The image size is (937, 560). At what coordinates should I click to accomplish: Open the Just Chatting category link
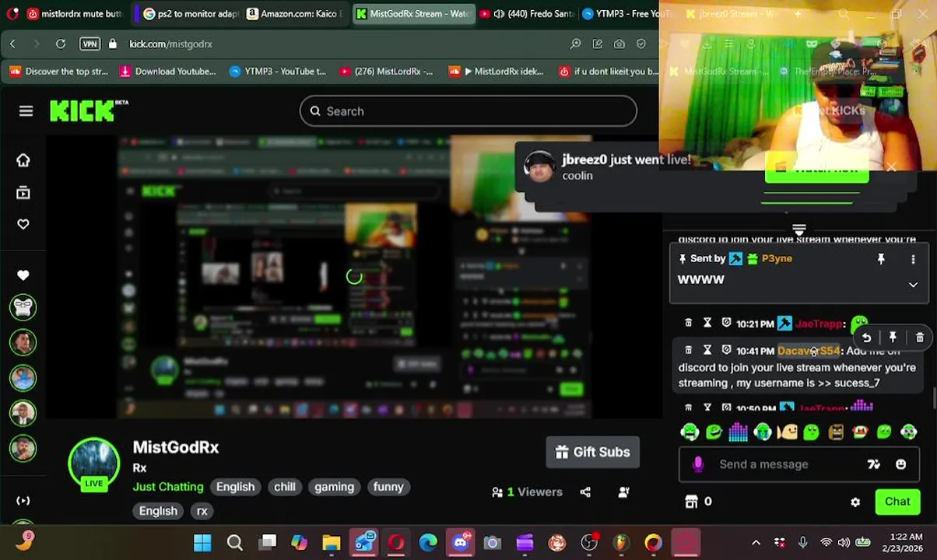pos(168,487)
